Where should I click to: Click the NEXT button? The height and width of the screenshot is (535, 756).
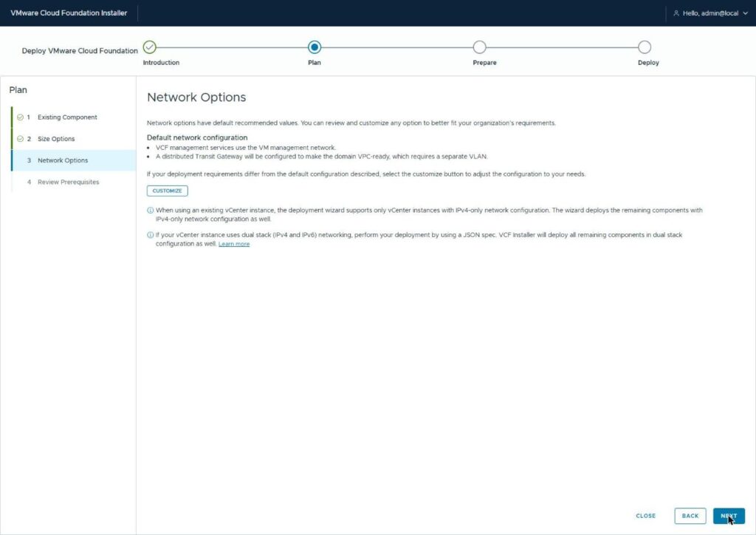(x=729, y=516)
